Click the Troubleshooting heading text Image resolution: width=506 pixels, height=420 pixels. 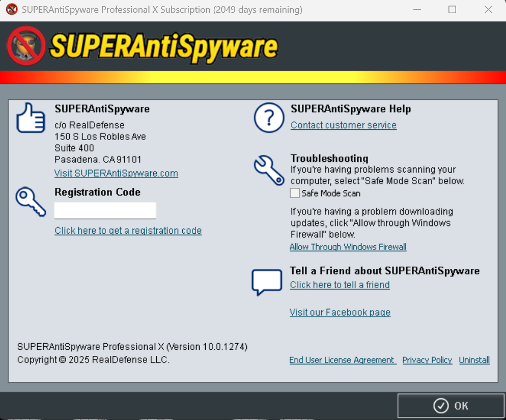click(x=329, y=158)
